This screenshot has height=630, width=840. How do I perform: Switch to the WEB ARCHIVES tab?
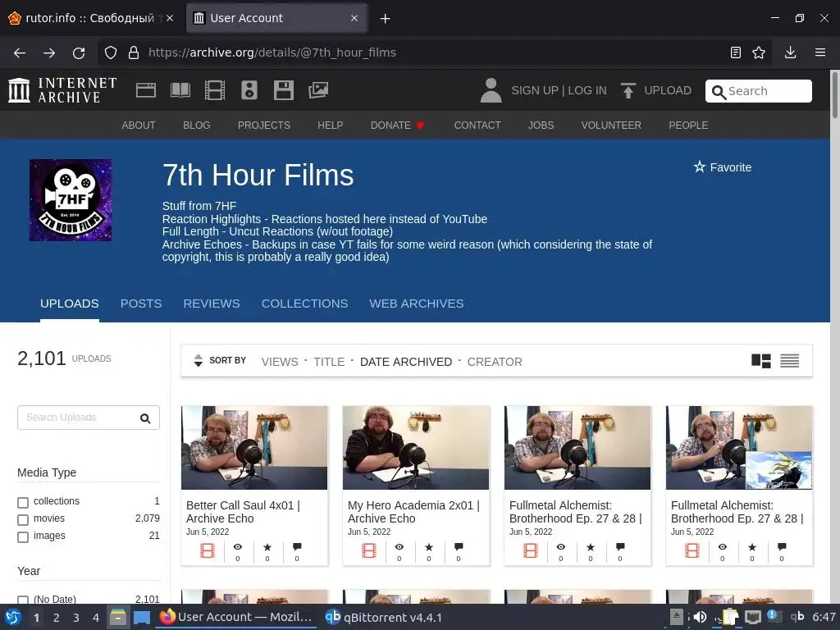pyautogui.click(x=416, y=304)
